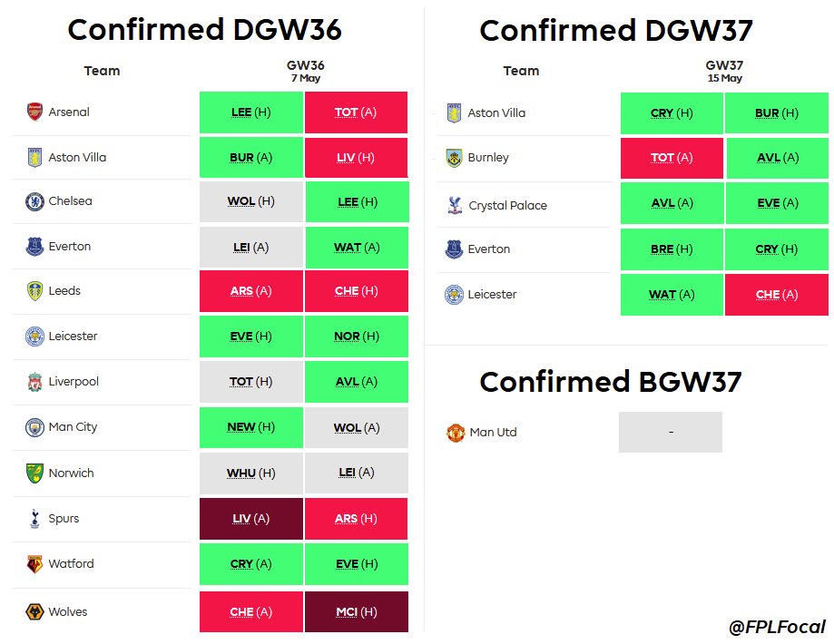This screenshot has width=834, height=644.
Task: Click the Watford team name
Action: click(x=72, y=563)
